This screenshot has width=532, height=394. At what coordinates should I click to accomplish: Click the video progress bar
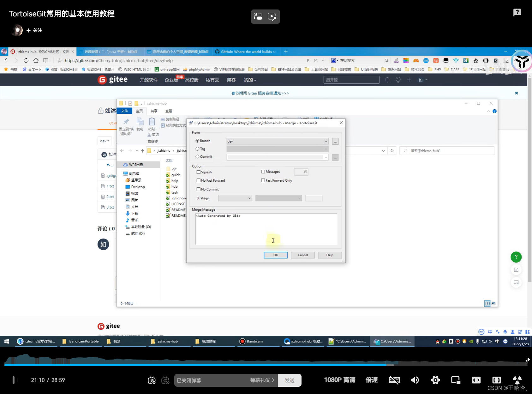pyautogui.click(x=265, y=365)
